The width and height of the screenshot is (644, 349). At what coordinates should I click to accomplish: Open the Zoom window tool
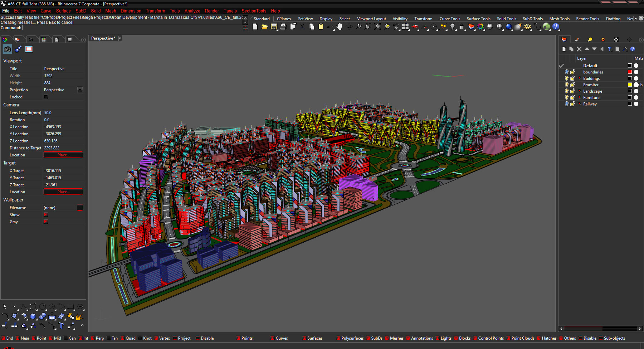(x=367, y=27)
